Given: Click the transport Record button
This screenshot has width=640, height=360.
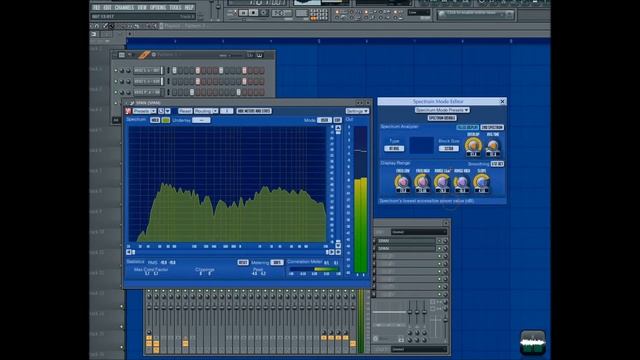Looking at the screenshot, I should click(x=263, y=13).
